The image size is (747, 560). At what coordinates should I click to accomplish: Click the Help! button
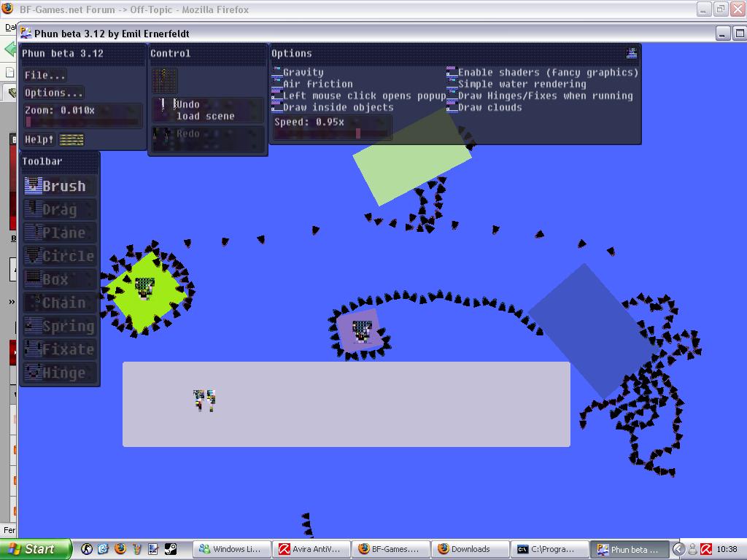(x=39, y=139)
